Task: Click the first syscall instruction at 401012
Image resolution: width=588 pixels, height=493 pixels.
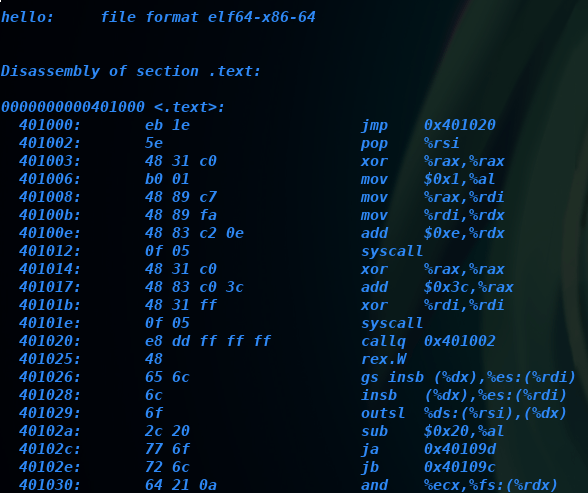Action: (392, 251)
